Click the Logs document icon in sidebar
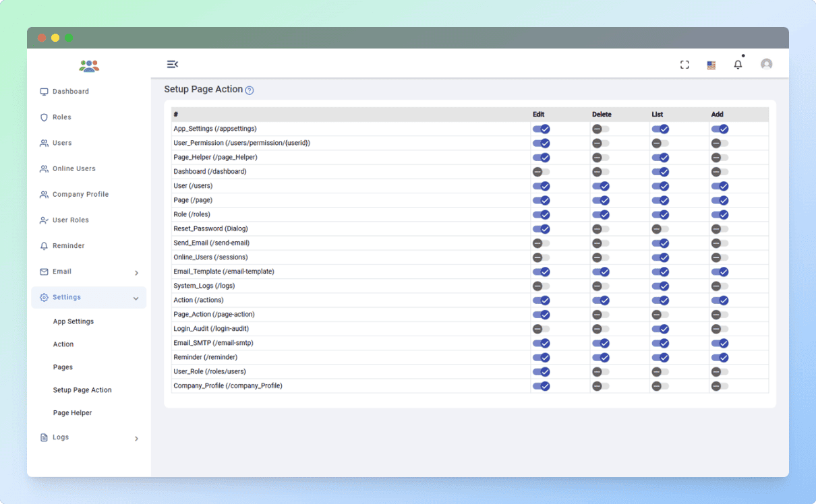816x504 pixels. pos(44,437)
